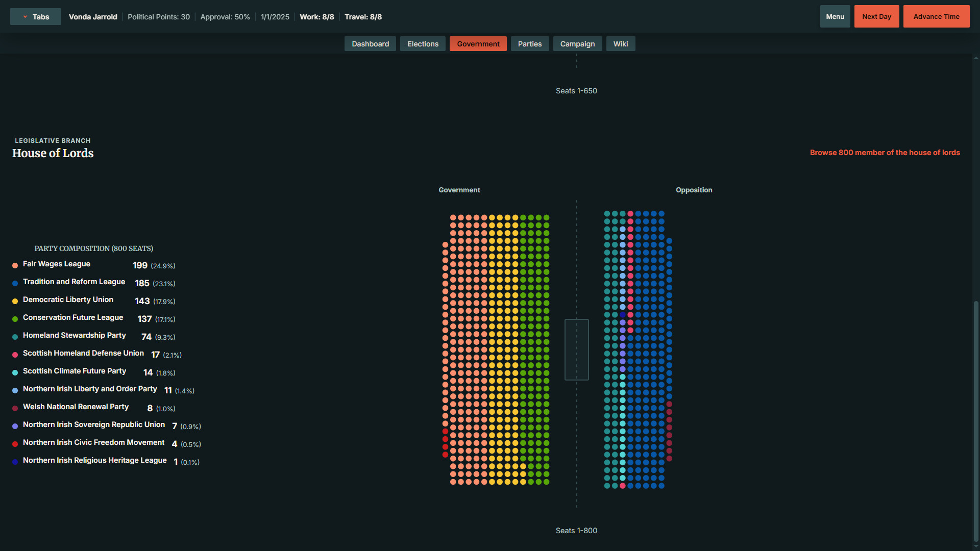Click the Approval: 50% indicator
The width and height of the screenshot is (980, 551).
point(225,17)
